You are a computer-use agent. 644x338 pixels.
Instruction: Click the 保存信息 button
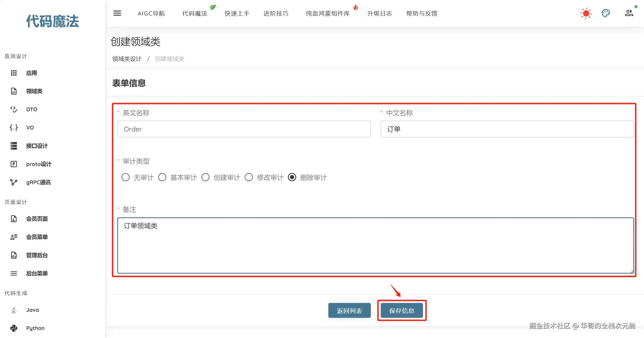pos(402,311)
